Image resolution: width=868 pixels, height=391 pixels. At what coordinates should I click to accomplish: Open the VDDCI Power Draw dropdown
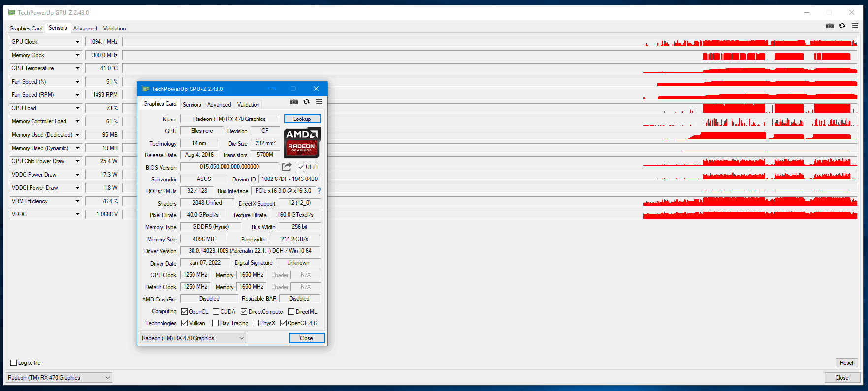tap(77, 188)
